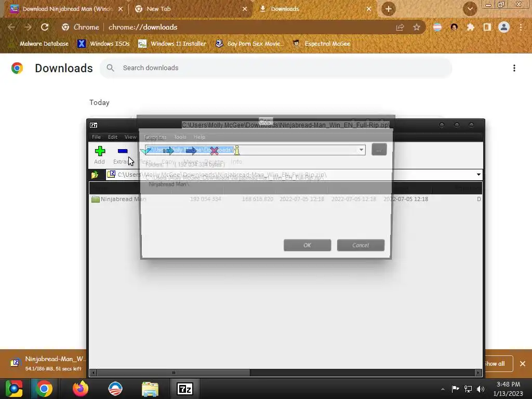Screen dimensions: 532x399
Task: Reload the Chrome downloads page
Action: click(45, 27)
